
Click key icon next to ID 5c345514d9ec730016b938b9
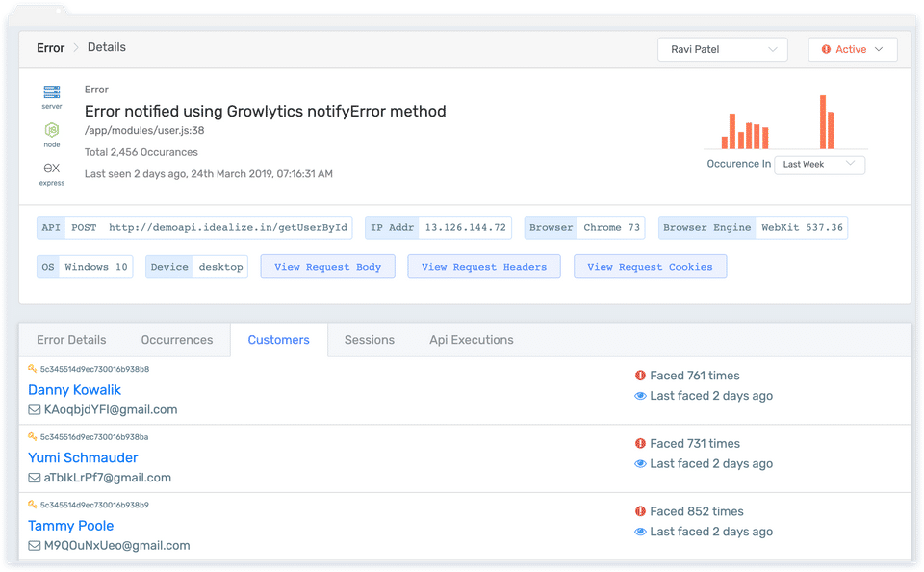coord(33,505)
